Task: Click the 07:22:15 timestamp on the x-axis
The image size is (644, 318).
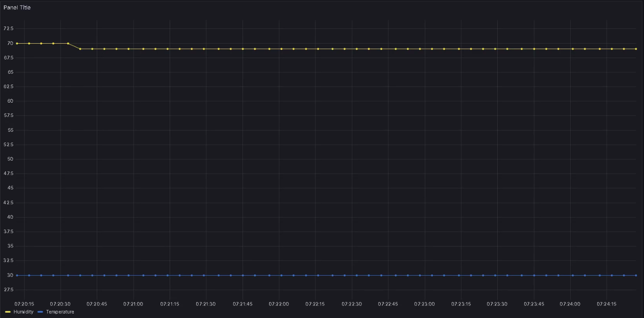Action: tap(315, 304)
